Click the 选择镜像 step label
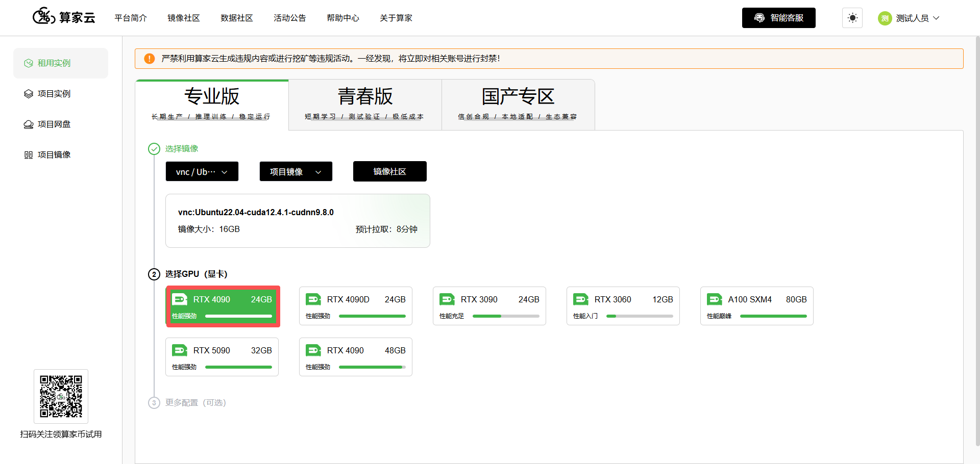 click(x=182, y=149)
